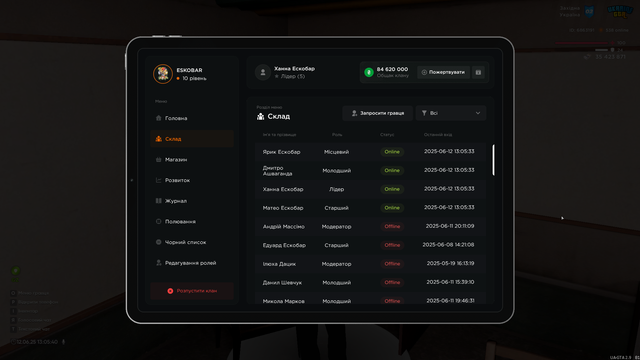The height and width of the screenshot is (360, 640).
Task: Switch to the Полювання section
Action: 192,222
